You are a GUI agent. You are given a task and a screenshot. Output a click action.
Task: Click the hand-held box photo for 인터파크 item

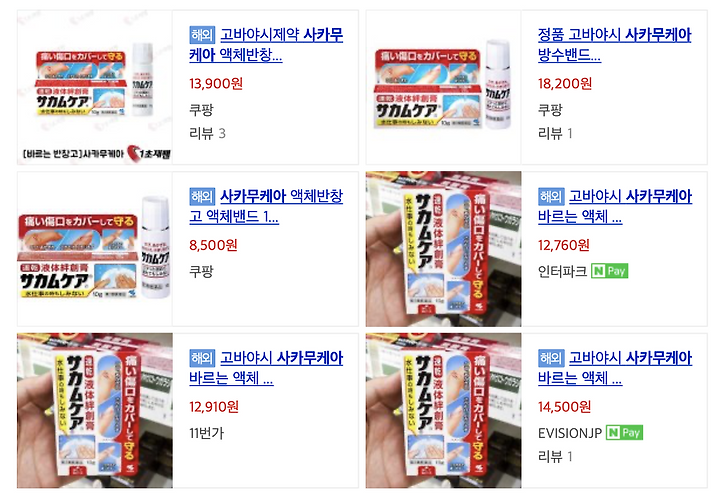pyautogui.click(x=444, y=249)
